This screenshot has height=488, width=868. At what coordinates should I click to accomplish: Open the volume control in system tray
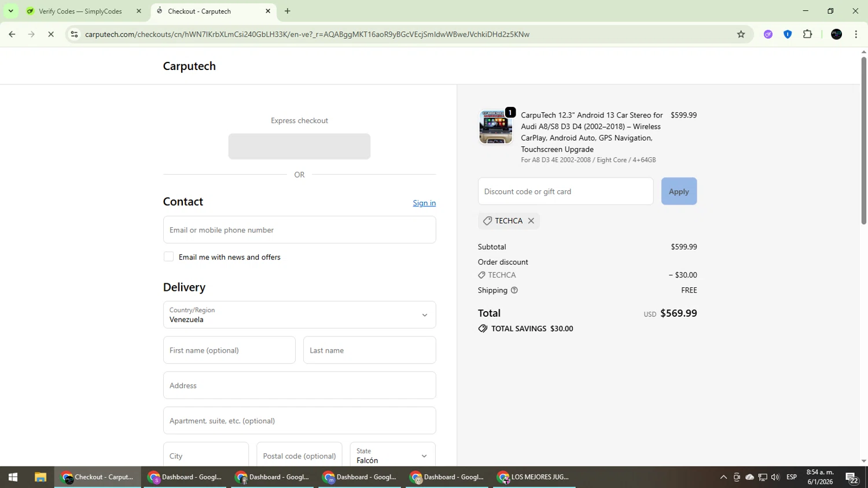tap(775, 477)
